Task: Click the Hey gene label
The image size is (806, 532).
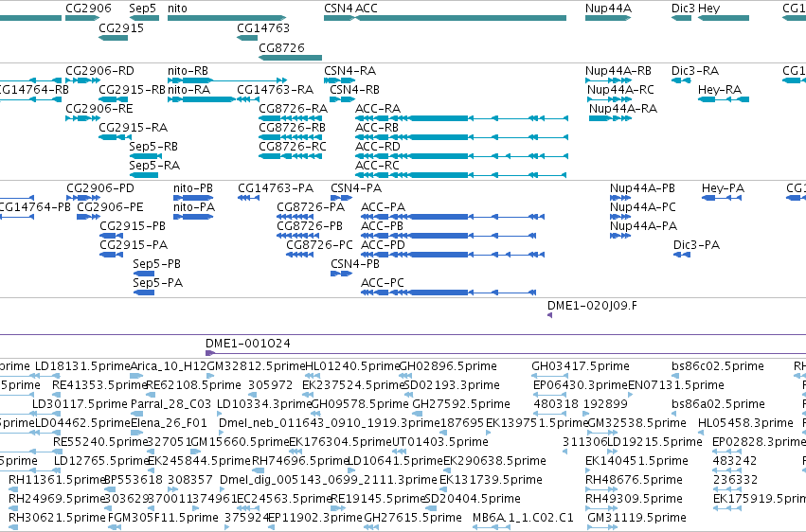Action: 708,9
